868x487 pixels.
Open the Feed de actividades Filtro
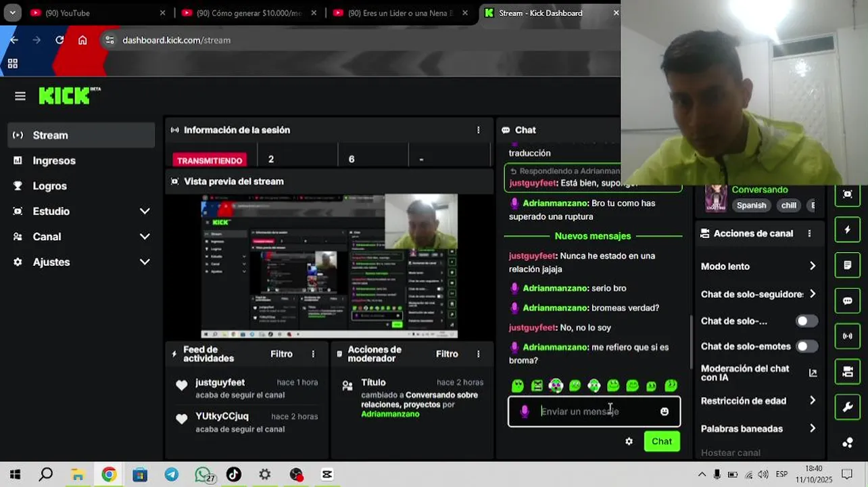tap(281, 354)
